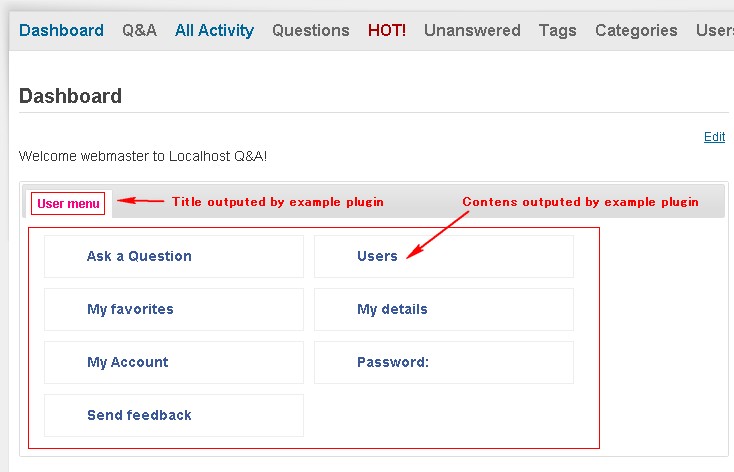This screenshot has height=472, width=734.
Task: Go to Q&A in the navigation bar
Action: [139, 30]
